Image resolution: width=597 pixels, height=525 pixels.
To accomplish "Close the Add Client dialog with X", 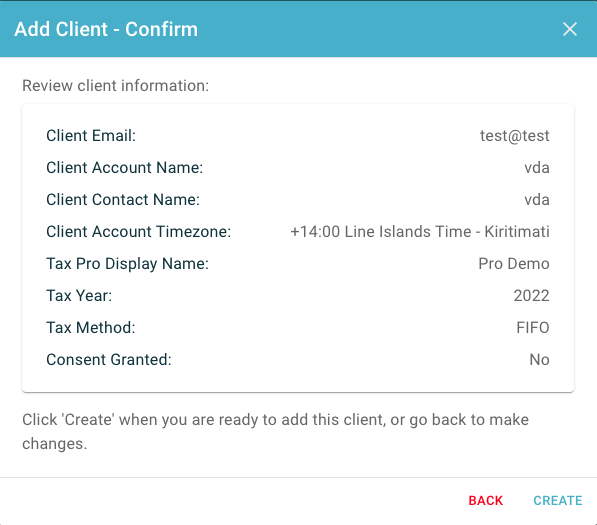I will pos(570,29).
